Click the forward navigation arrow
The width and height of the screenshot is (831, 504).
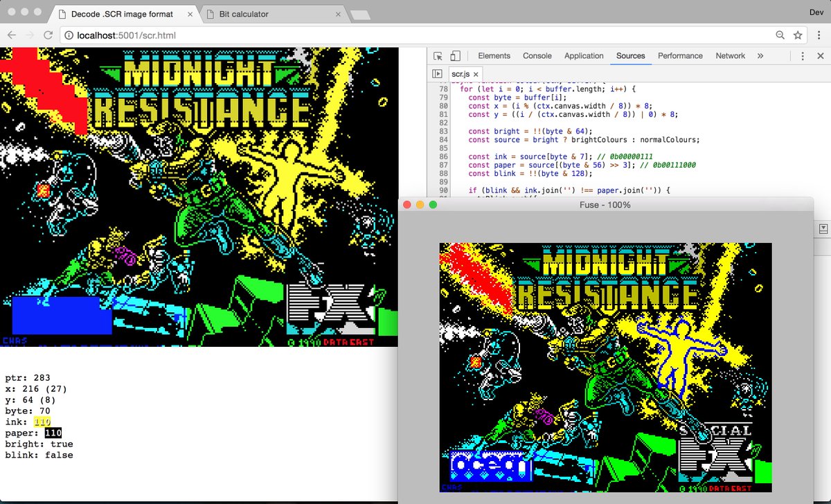point(29,35)
